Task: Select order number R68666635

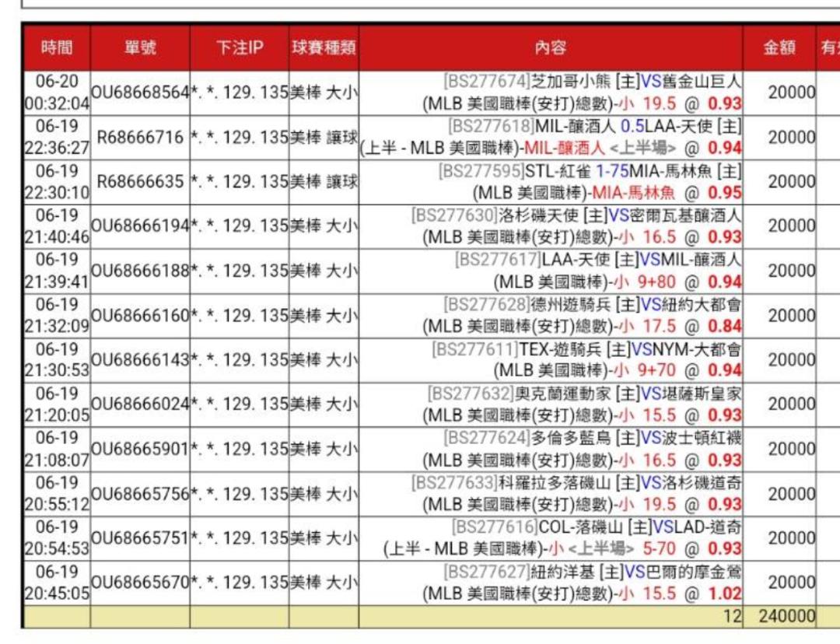Action: (x=140, y=182)
